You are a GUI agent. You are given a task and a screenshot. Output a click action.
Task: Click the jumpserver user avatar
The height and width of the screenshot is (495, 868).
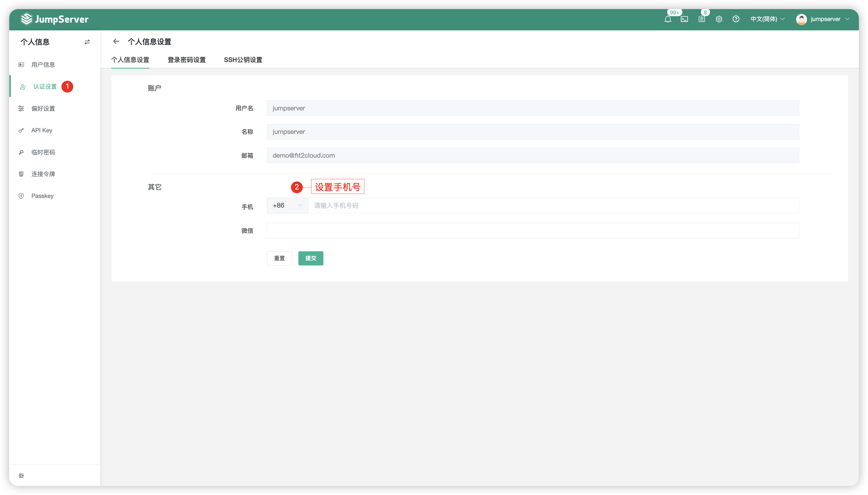(x=801, y=19)
